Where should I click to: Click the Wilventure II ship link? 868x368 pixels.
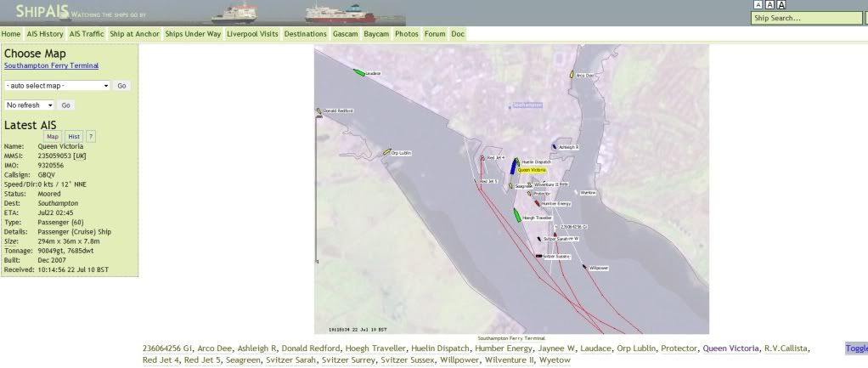coord(510,360)
